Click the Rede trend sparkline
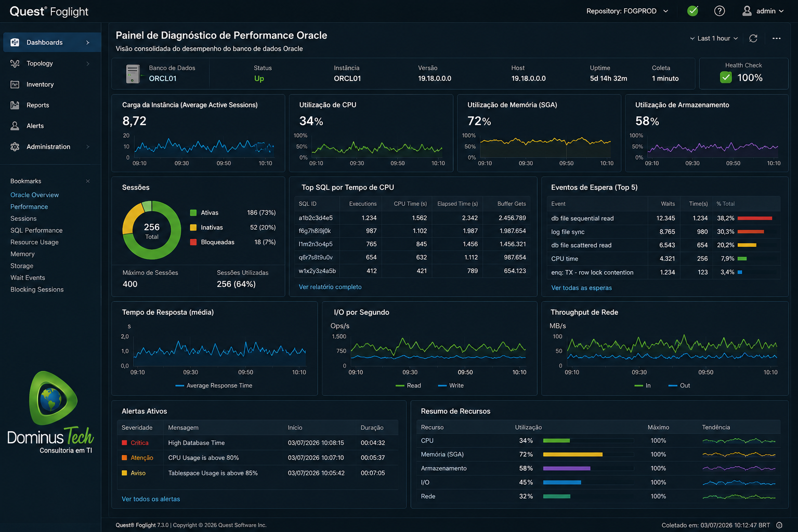Image resolution: width=798 pixels, height=532 pixels. [739, 496]
